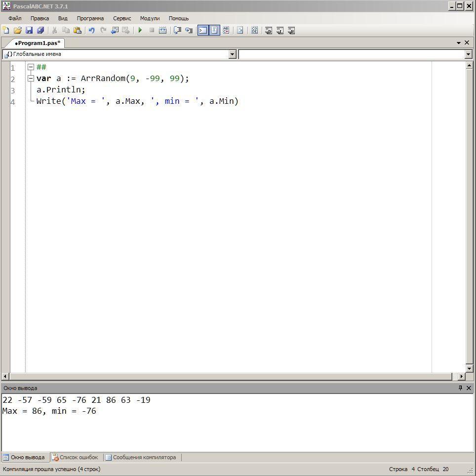Toggle the output window toolbar button
Screen dimensions: 476x476
click(x=203, y=30)
